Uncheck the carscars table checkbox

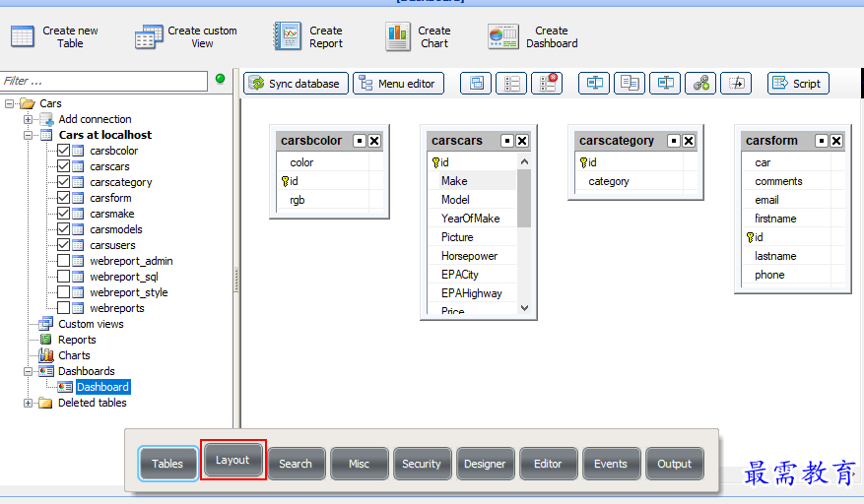click(x=63, y=166)
